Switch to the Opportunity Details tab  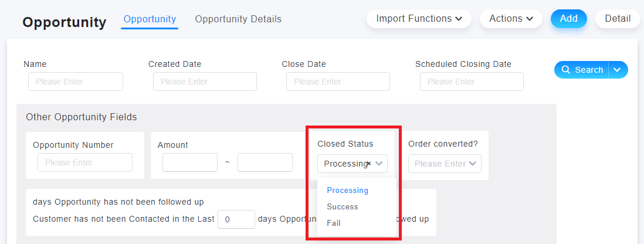tap(238, 19)
